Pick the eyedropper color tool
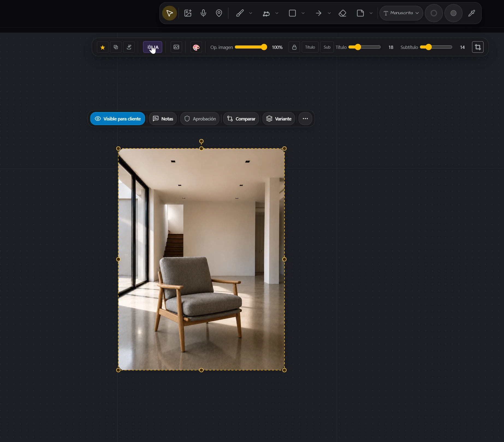504x442 pixels. click(x=472, y=13)
